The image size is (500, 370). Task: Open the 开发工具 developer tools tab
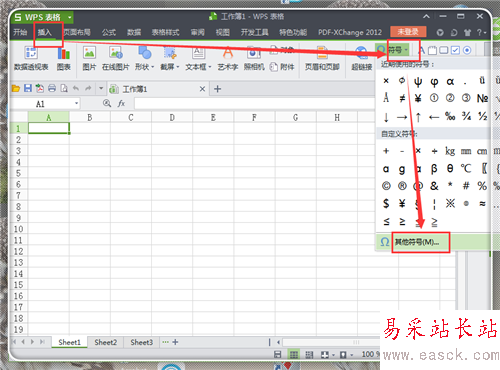click(255, 32)
